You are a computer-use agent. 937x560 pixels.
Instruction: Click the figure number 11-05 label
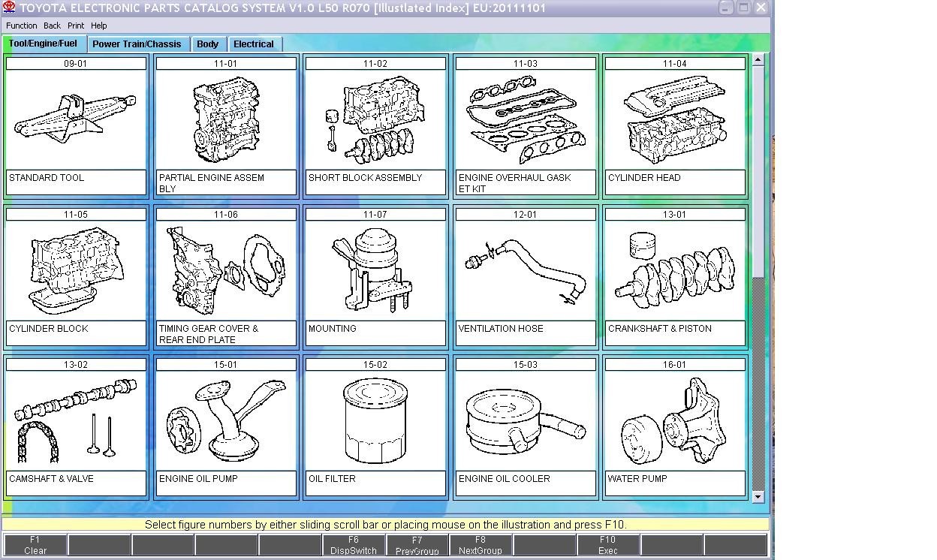(76, 215)
